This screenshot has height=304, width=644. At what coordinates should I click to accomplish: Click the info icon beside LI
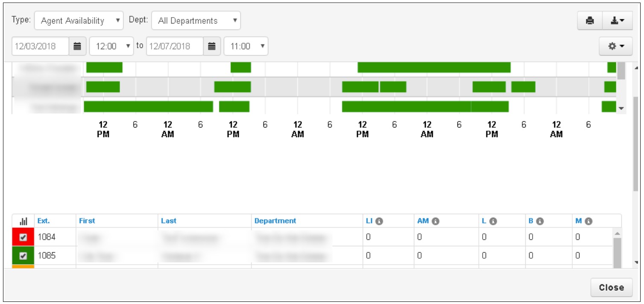379,221
